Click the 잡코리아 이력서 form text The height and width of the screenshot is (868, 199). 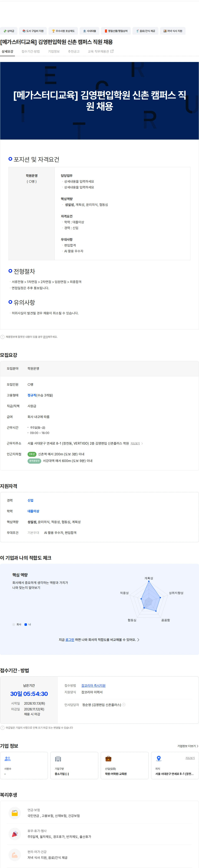pyautogui.click(x=92, y=692)
